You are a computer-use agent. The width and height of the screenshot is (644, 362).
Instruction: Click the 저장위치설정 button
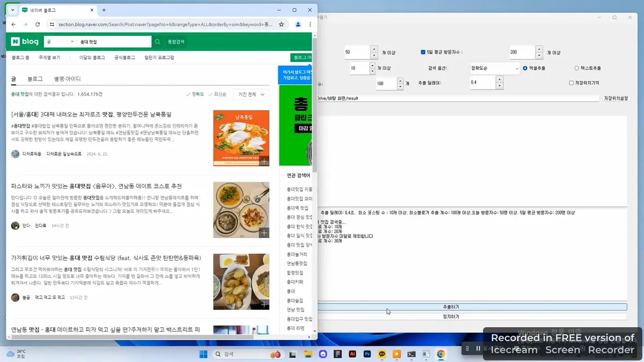point(616,99)
